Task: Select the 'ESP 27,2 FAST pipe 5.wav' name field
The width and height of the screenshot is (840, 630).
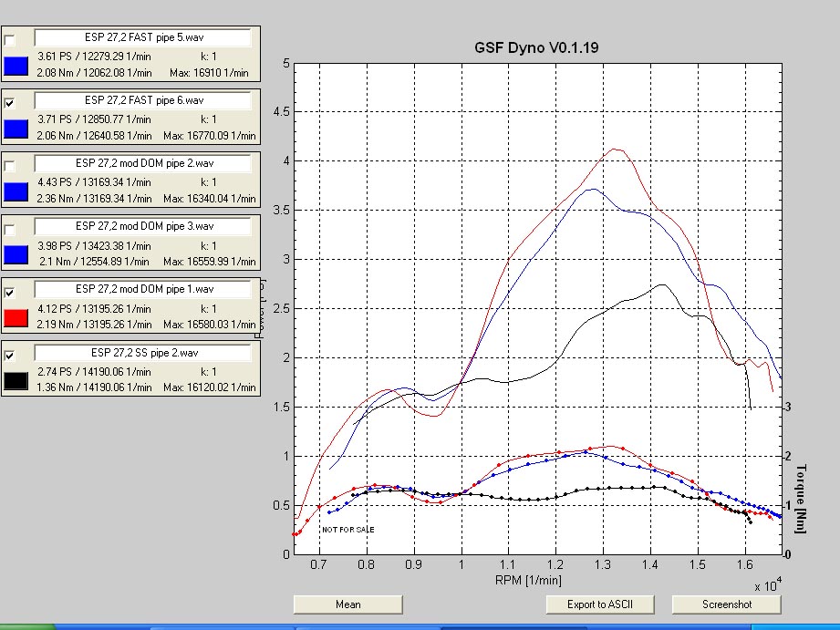Action: pos(143,38)
